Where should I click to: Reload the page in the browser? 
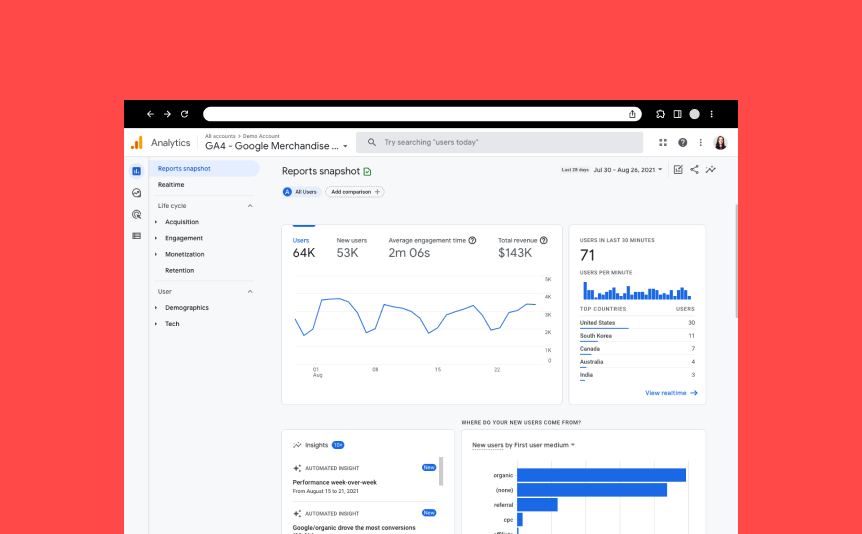(x=185, y=114)
